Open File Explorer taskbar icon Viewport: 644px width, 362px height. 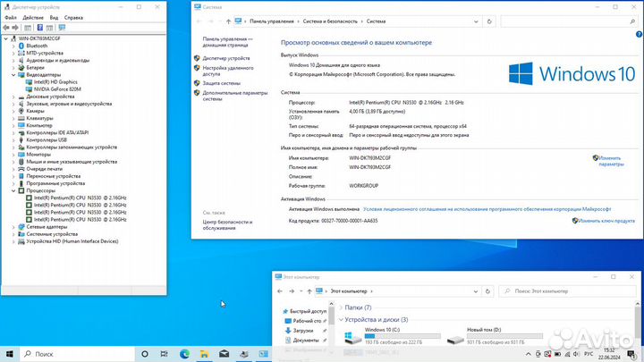[204, 354]
